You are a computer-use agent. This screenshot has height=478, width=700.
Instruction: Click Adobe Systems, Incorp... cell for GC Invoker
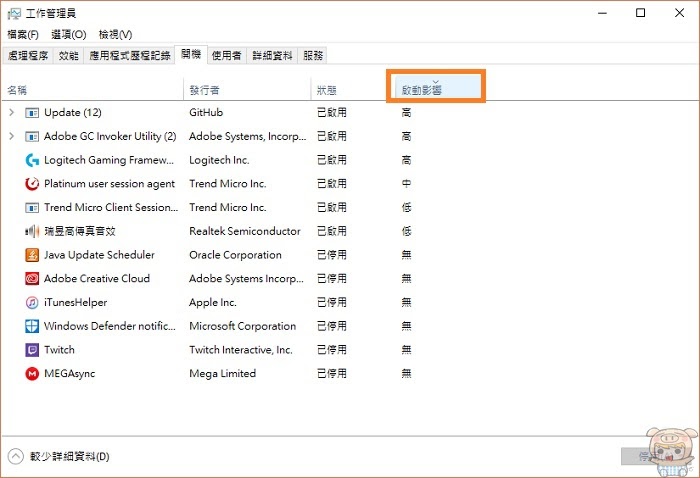[x=247, y=137]
